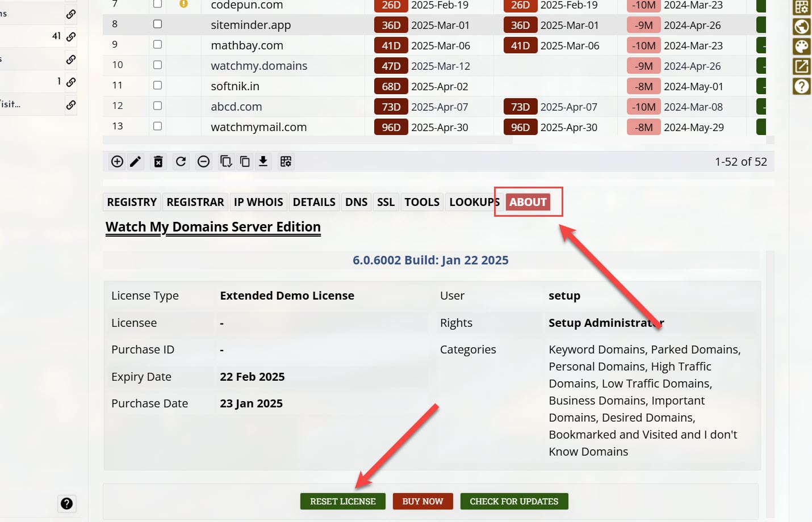Open the TOOLS tab

tap(422, 202)
